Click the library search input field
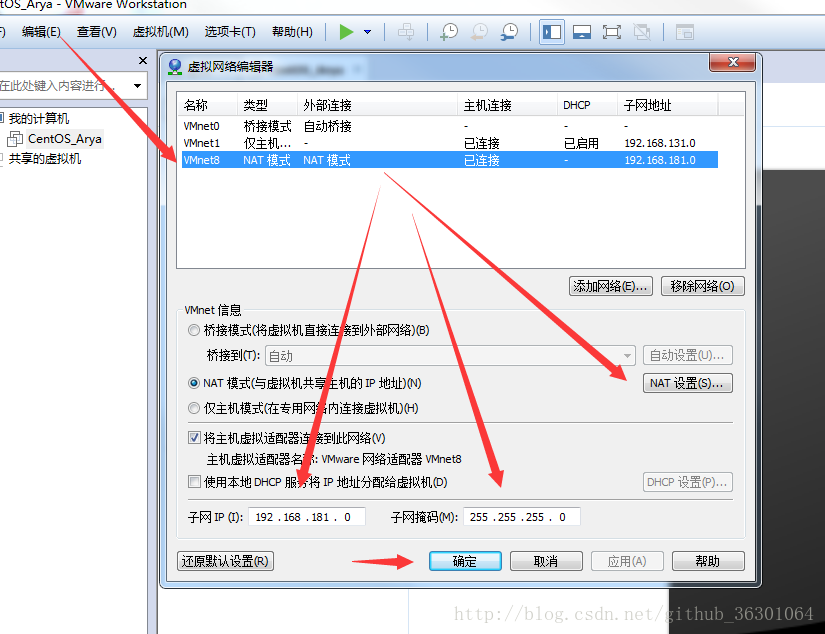The image size is (825, 634). pos(64,86)
